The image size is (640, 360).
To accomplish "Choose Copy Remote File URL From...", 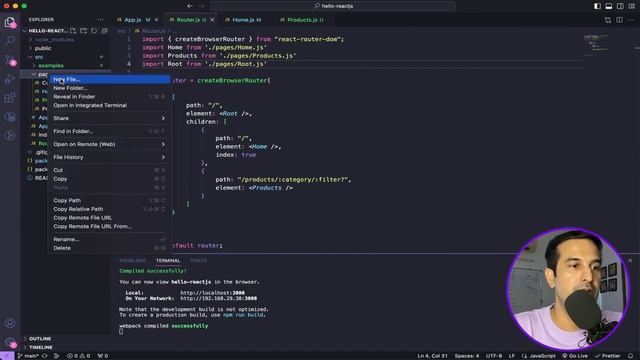I will pyautogui.click(x=109, y=227).
